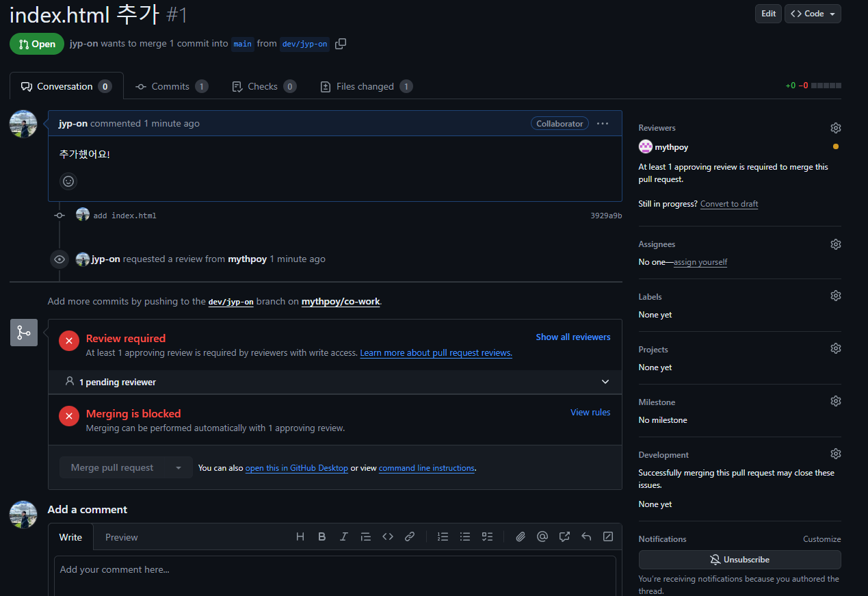Select the Write tab in comment editor
Image resolution: width=868 pixels, height=596 pixels.
pyautogui.click(x=70, y=537)
